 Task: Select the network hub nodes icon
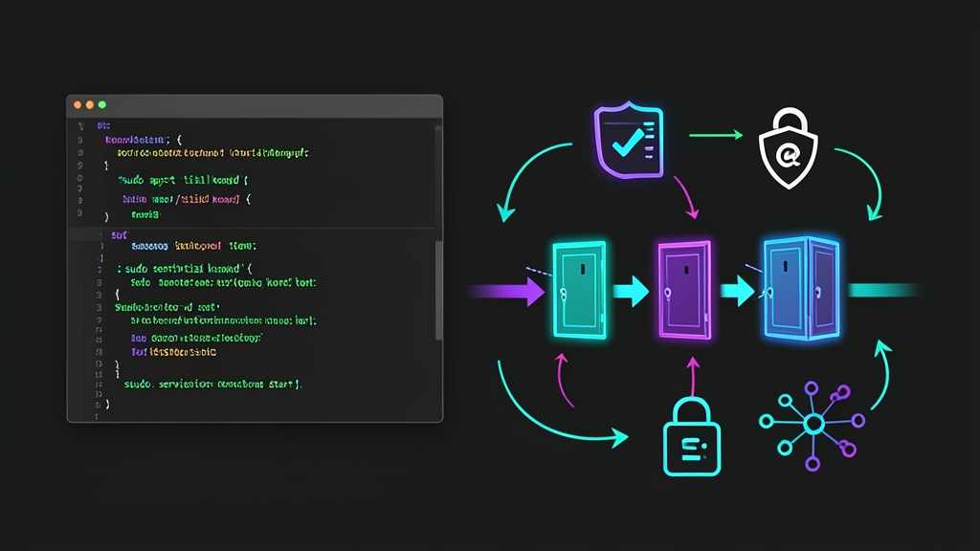tap(813, 425)
